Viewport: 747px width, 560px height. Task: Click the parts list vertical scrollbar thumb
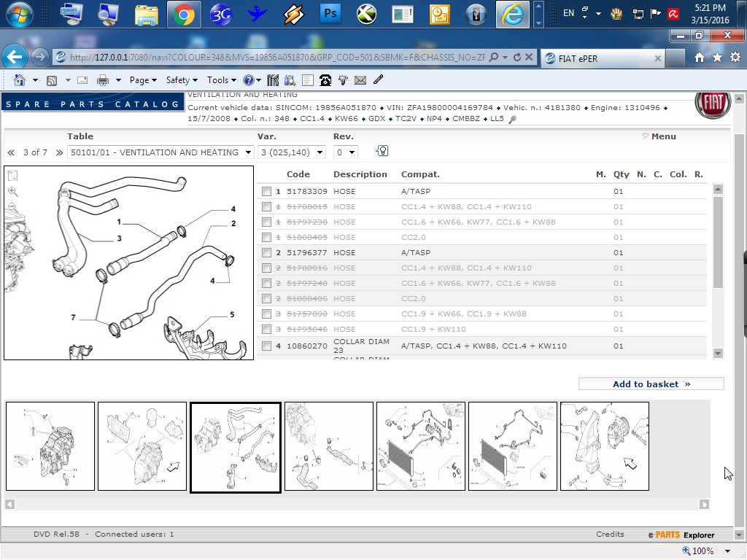(718, 242)
